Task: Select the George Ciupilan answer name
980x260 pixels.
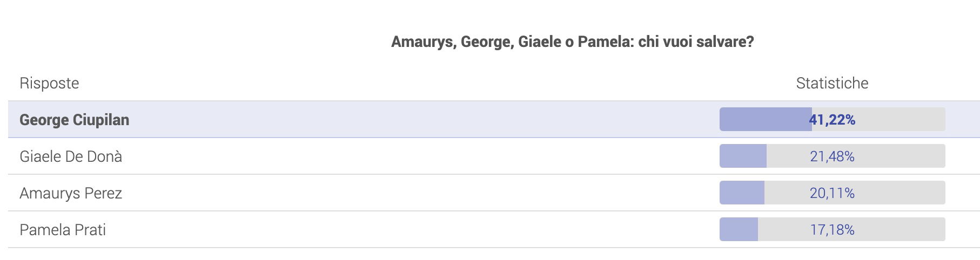Action: tap(74, 120)
